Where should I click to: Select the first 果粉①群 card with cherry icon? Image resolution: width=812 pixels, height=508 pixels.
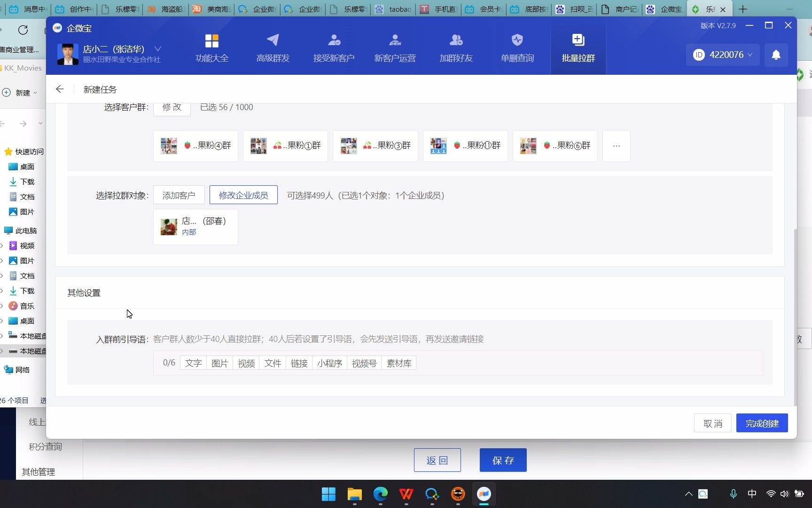tap(285, 146)
